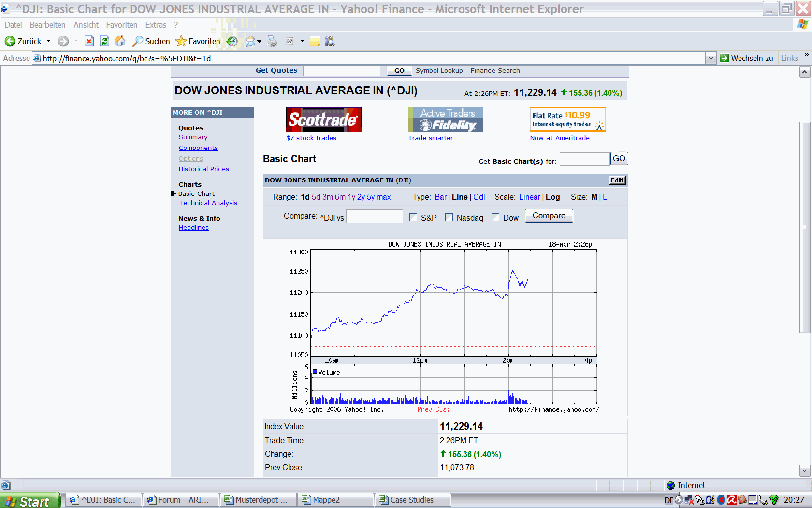The height and width of the screenshot is (508, 812).
Task: Click the vertical scrollbar thumb
Action: pos(805,227)
